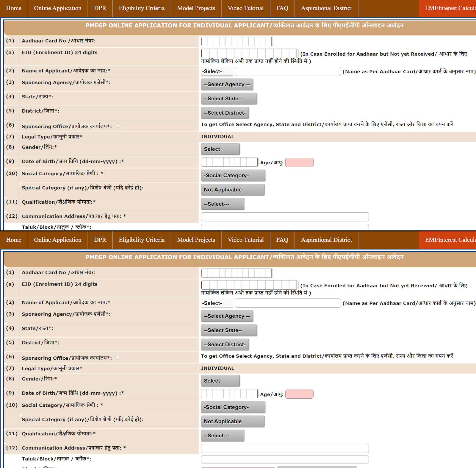Click the applicant name text box in upper form
Screen dimensions: 476x468
pyautogui.click(x=288, y=71)
